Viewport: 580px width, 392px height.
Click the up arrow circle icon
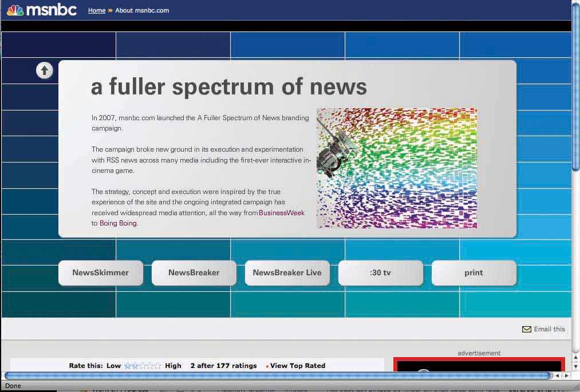coord(45,70)
